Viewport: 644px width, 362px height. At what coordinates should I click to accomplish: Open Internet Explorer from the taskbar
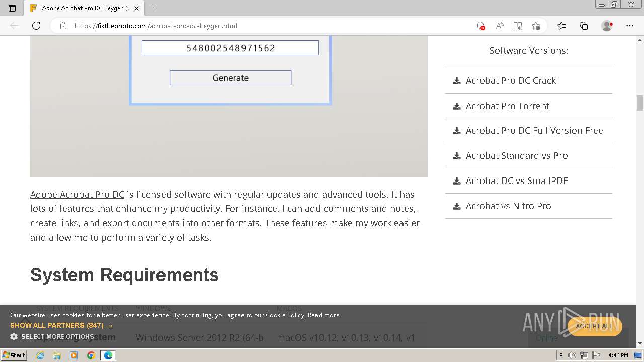(40, 355)
